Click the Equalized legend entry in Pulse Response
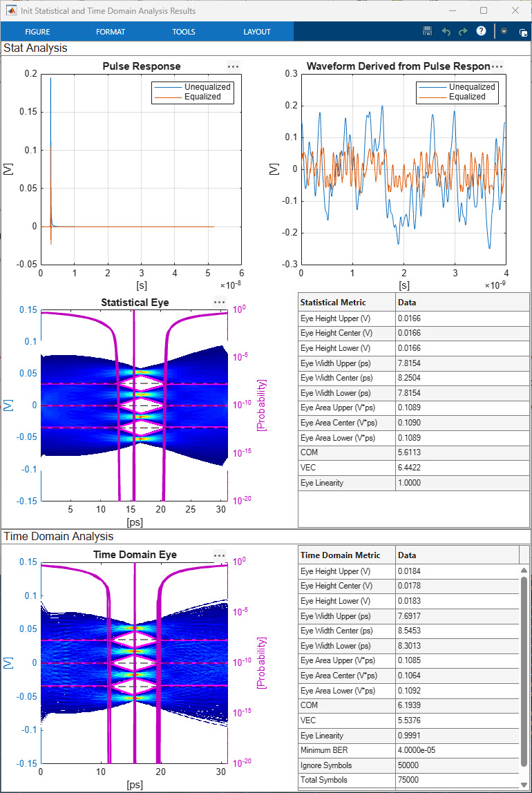 pyautogui.click(x=188, y=97)
